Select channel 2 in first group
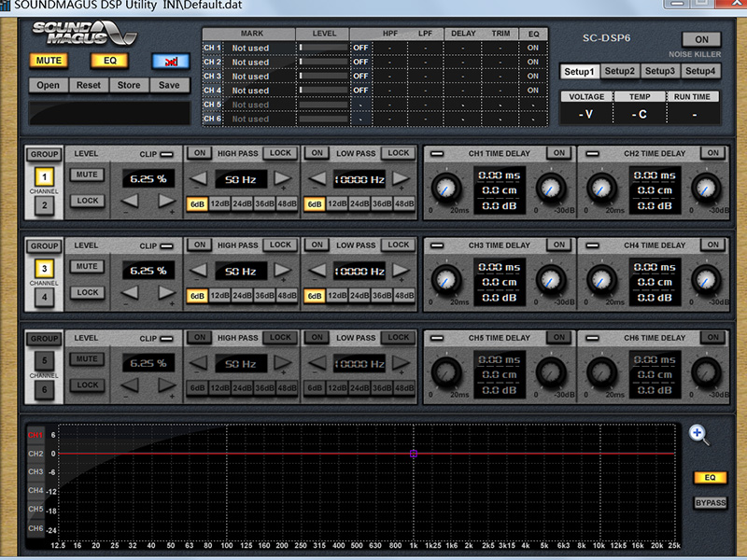The width and height of the screenshot is (747, 560). pos(43,205)
